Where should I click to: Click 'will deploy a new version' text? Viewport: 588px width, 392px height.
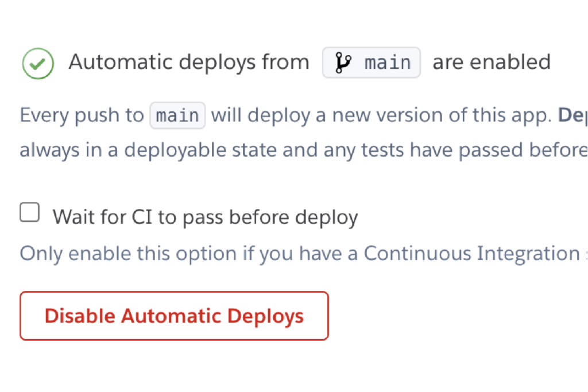[x=299, y=115]
